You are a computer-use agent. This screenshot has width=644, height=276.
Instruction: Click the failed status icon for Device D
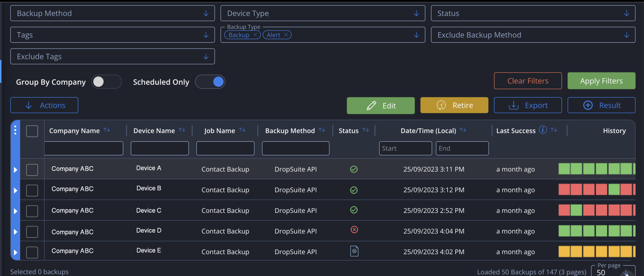pyautogui.click(x=354, y=230)
